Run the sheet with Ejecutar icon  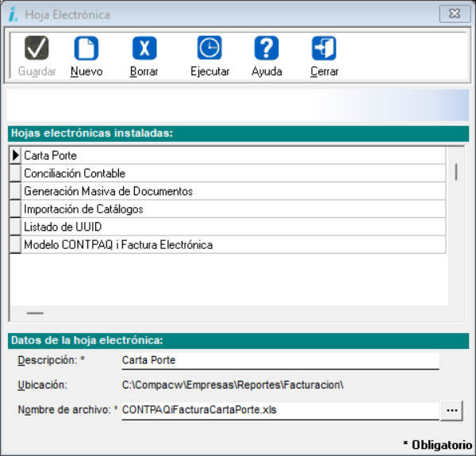[x=209, y=49]
